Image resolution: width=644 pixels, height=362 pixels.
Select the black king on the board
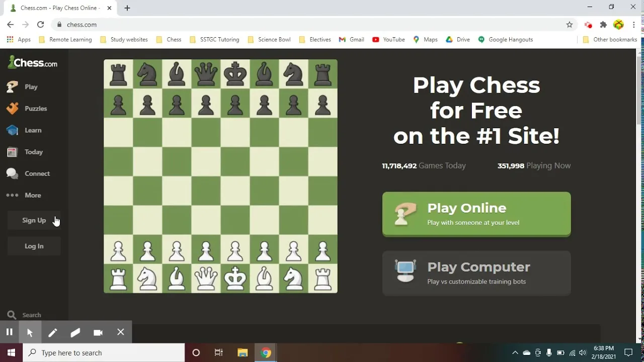click(x=235, y=74)
